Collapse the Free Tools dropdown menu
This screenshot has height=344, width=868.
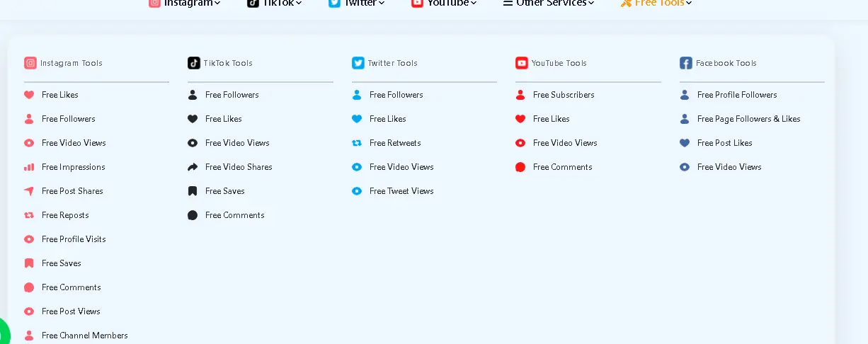[656, 3]
